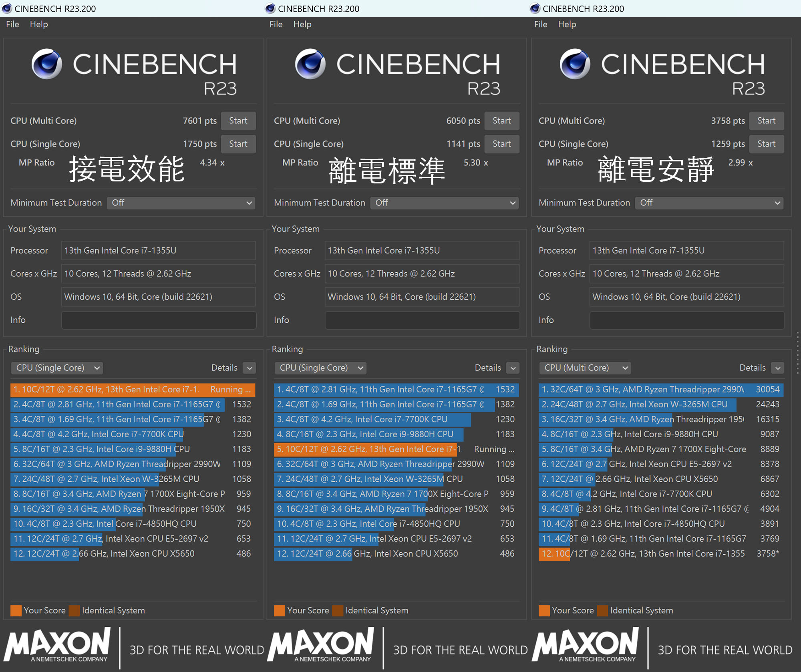Open File menu in left Cinebench window
Viewport: 801px width, 672px height.
(x=12, y=24)
